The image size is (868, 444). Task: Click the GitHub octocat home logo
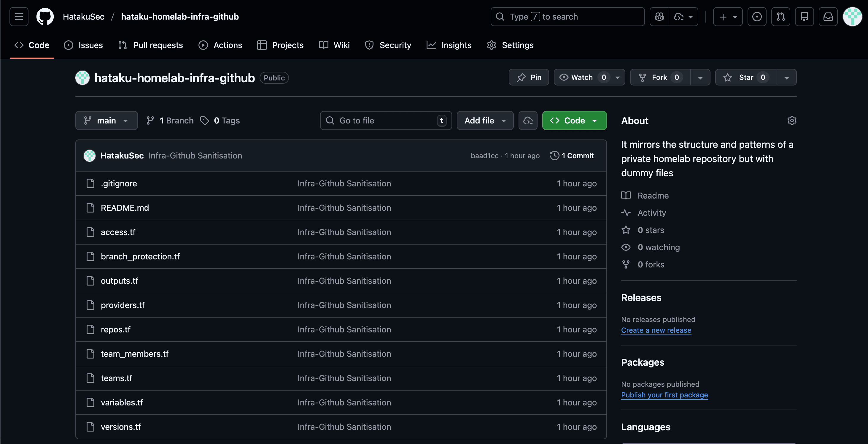(45, 17)
